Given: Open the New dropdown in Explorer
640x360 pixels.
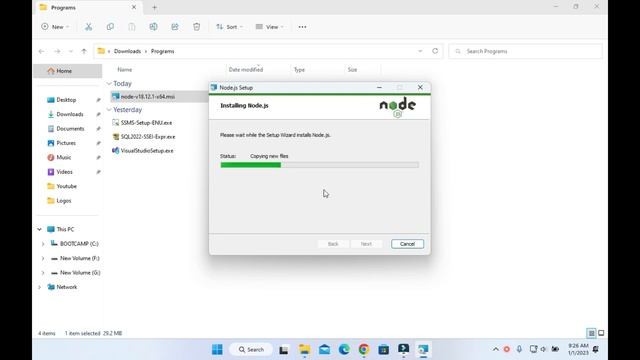Looking at the screenshot, I should pyautogui.click(x=56, y=27).
